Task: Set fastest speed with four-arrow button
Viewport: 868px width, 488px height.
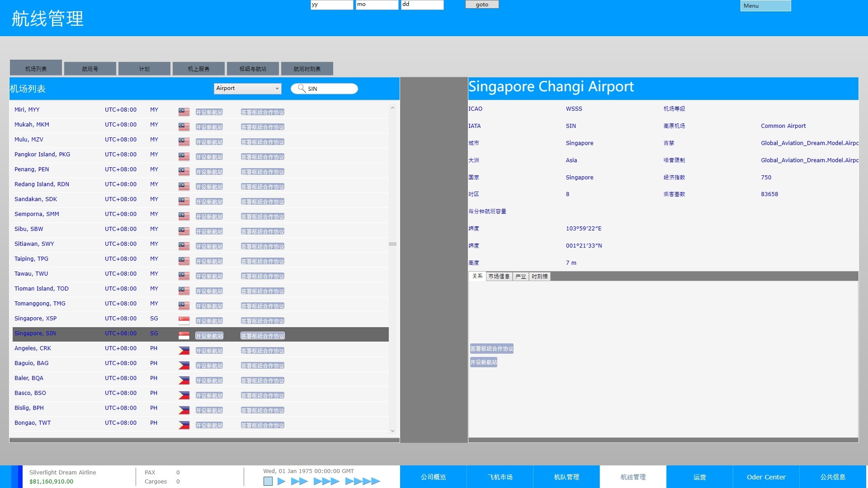Action: (x=362, y=481)
